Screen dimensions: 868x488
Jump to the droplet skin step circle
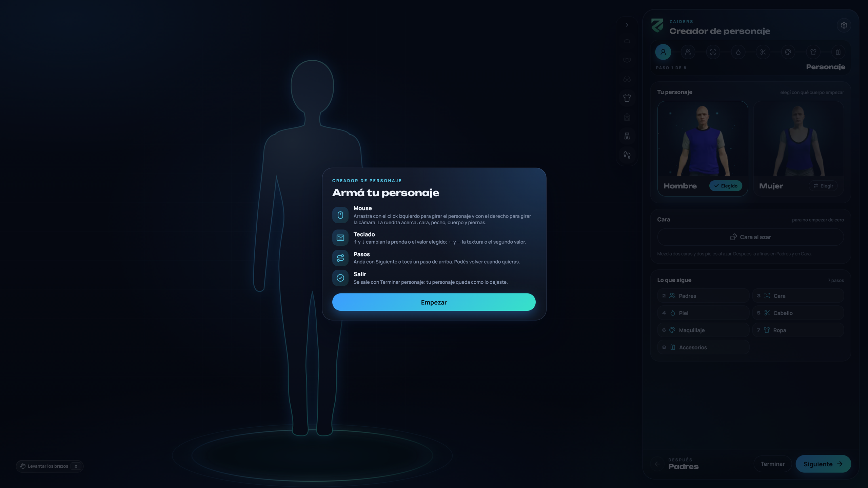(738, 52)
